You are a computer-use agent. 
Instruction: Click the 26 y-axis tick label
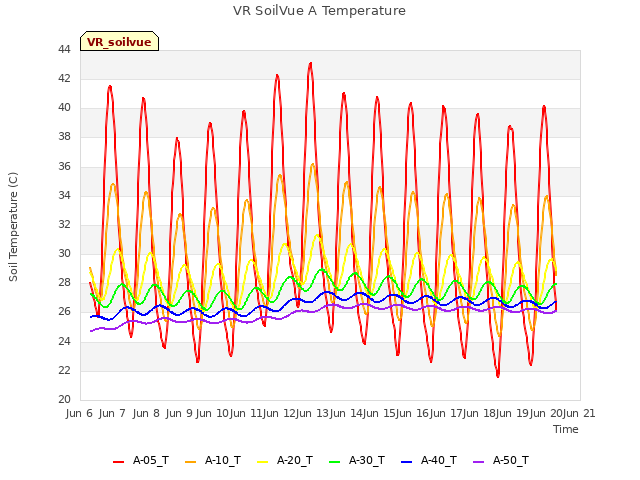[x=64, y=312]
